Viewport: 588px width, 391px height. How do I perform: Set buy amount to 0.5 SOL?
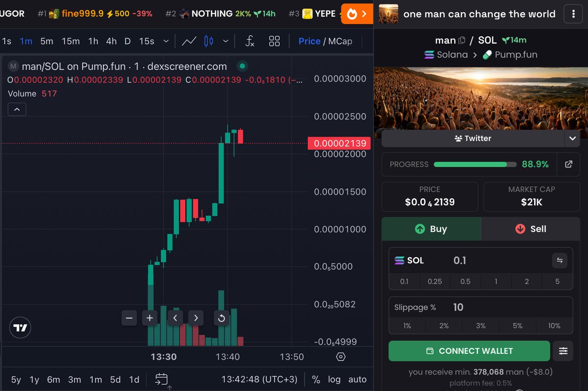click(465, 281)
